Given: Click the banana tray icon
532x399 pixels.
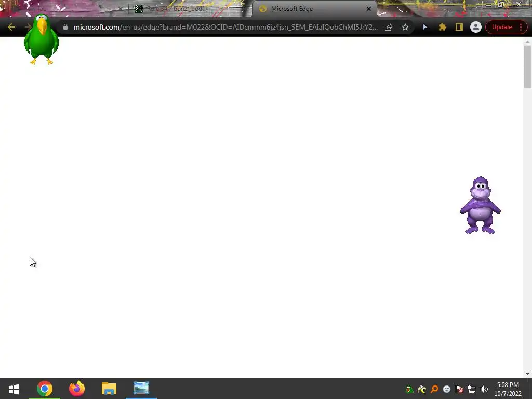Looking at the screenshot, I should coord(422,389).
